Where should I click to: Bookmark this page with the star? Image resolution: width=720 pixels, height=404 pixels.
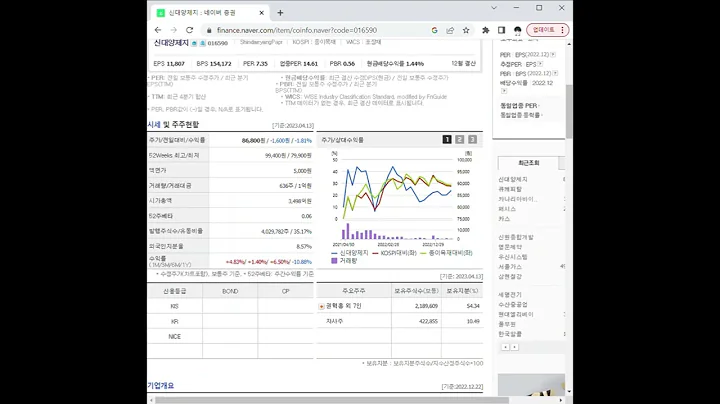click(466, 30)
